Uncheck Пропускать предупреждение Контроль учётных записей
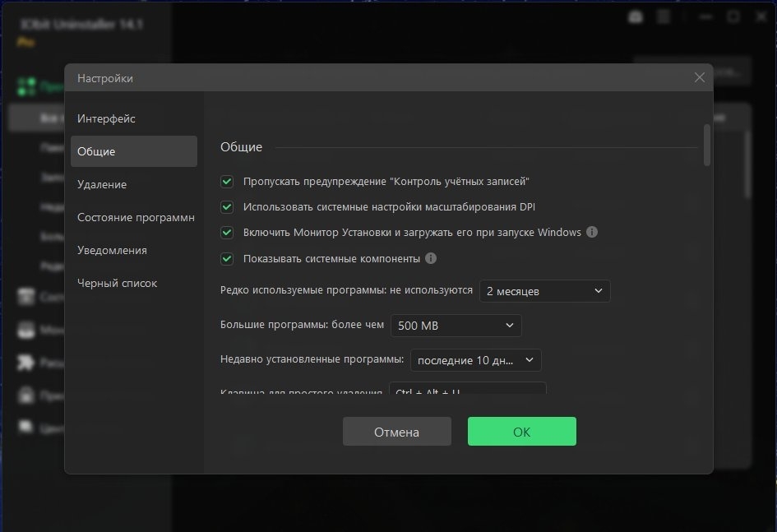Screen dimensions: 777x532 pyautogui.click(x=227, y=182)
